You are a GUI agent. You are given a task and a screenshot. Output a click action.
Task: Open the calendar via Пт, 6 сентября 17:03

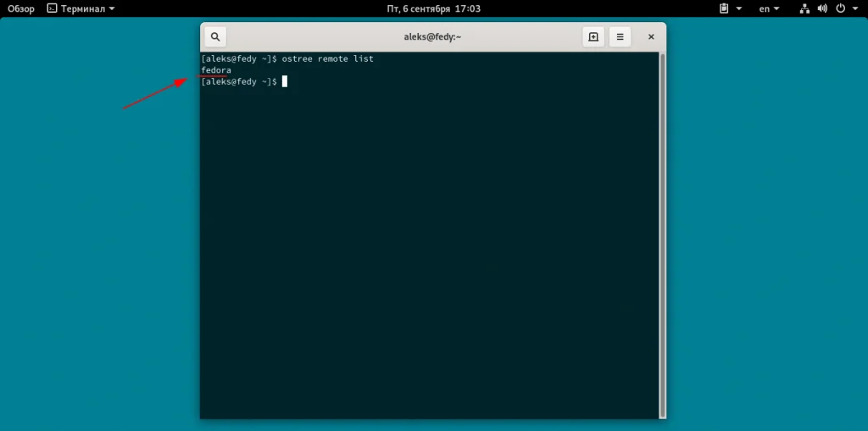pyautogui.click(x=433, y=8)
